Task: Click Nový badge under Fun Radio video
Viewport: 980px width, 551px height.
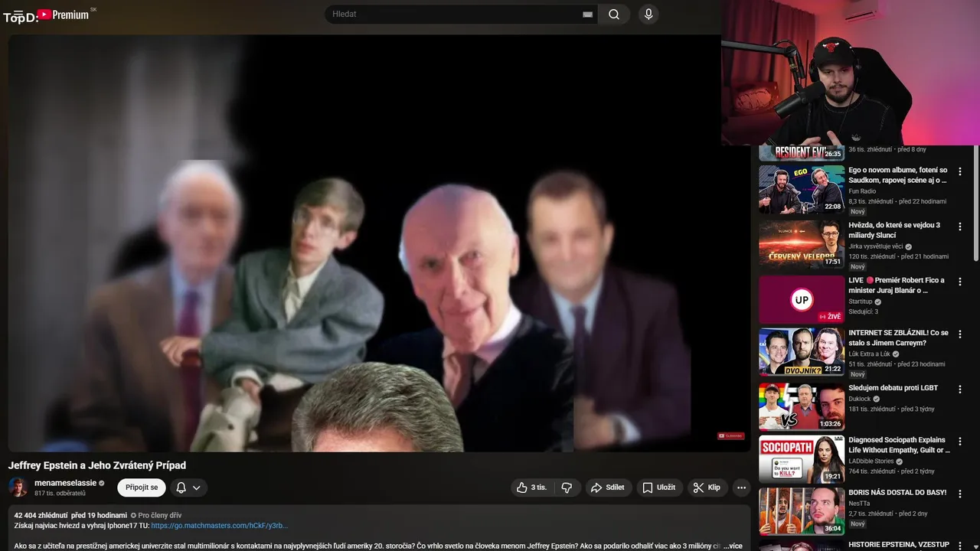Action: (857, 212)
